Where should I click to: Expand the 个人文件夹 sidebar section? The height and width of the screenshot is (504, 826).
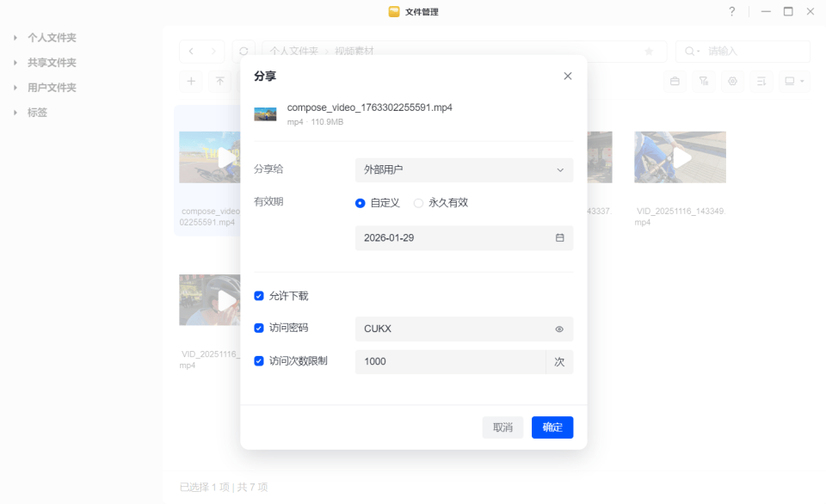pos(15,37)
